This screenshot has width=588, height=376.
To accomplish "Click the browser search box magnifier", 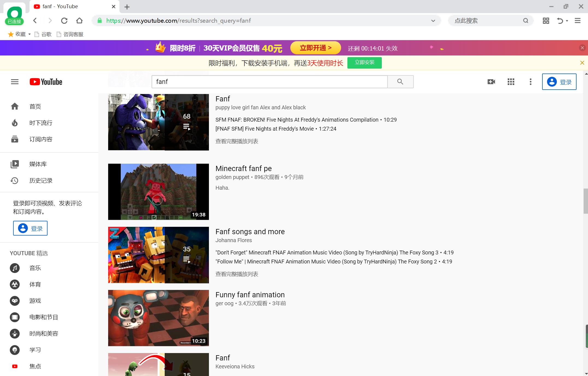I will (525, 20).
